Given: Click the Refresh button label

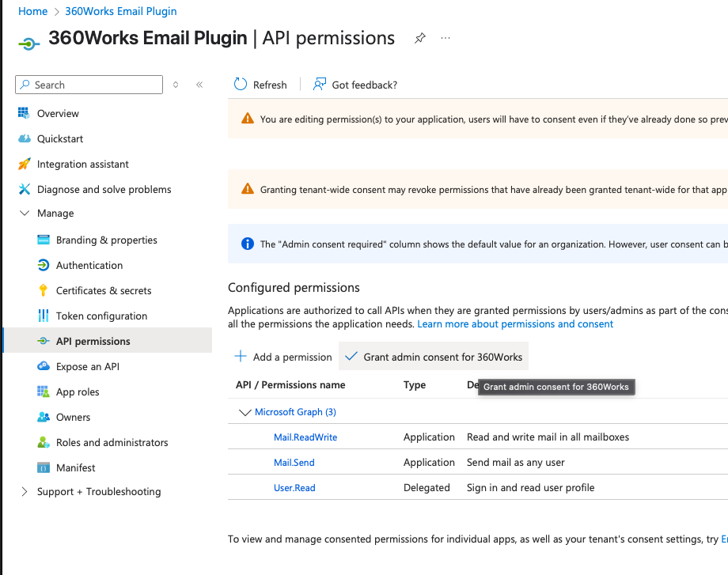Looking at the screenshot, I should [270, 85].
